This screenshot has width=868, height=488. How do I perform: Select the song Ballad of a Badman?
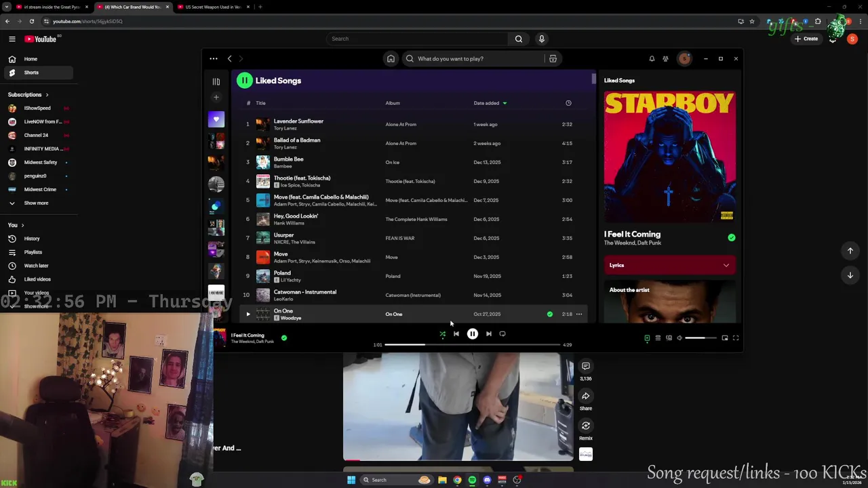tap(297, 140)
